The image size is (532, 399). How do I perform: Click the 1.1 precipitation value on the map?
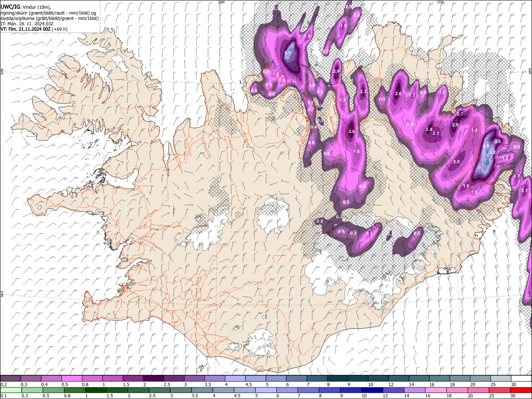click(x=370, y=233)
